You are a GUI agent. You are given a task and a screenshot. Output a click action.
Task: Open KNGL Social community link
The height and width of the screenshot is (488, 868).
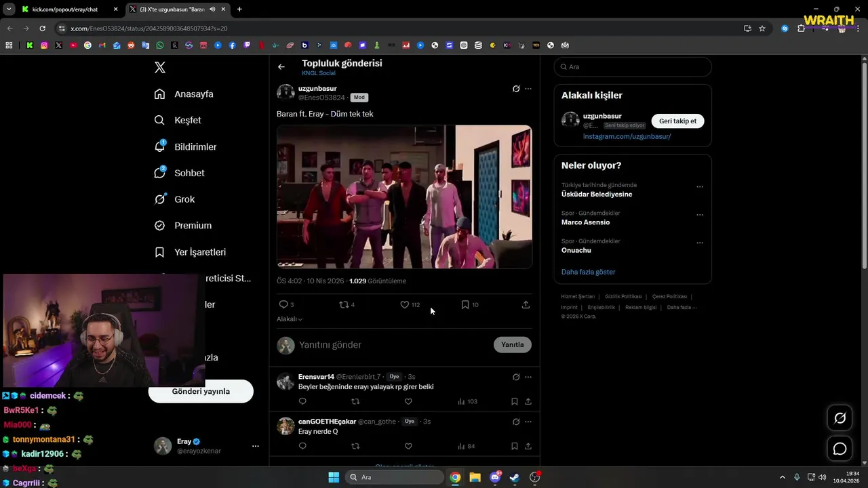[x=319, y=73]
